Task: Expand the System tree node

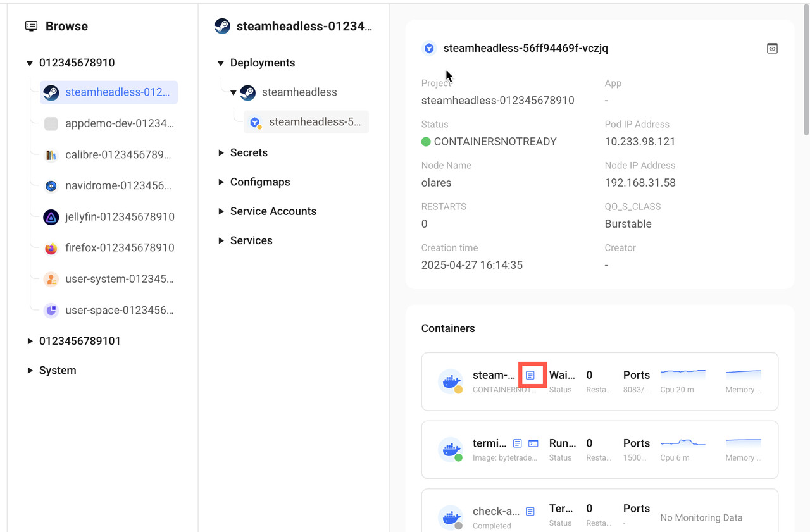Action: click(29, 371)
